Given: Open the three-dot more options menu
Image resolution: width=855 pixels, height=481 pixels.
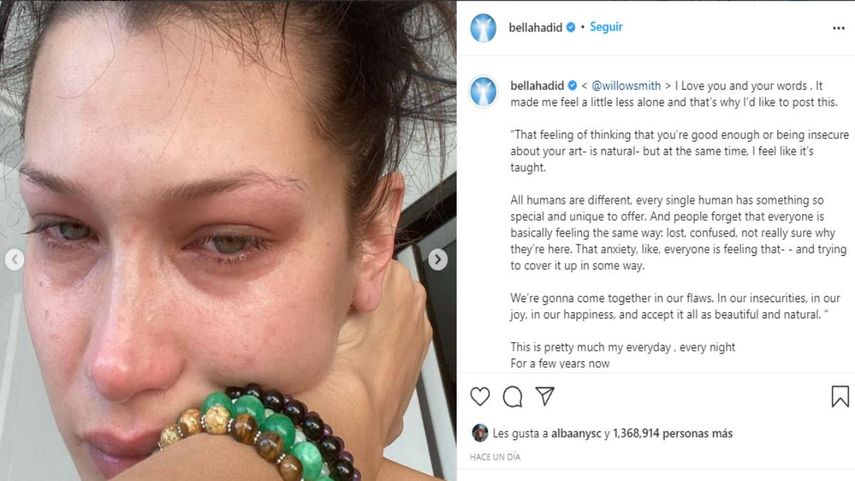Looking at the screenshot, I should click(839, 28).
